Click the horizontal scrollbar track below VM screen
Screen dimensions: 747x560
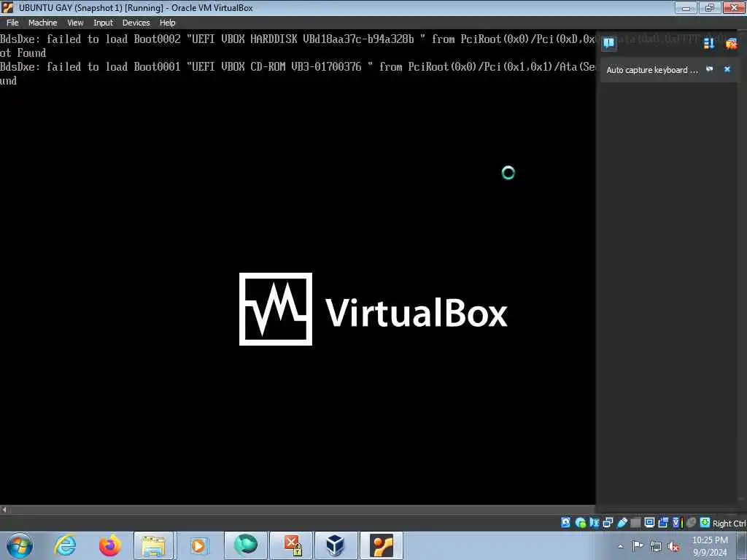click(x=302, y=510)
